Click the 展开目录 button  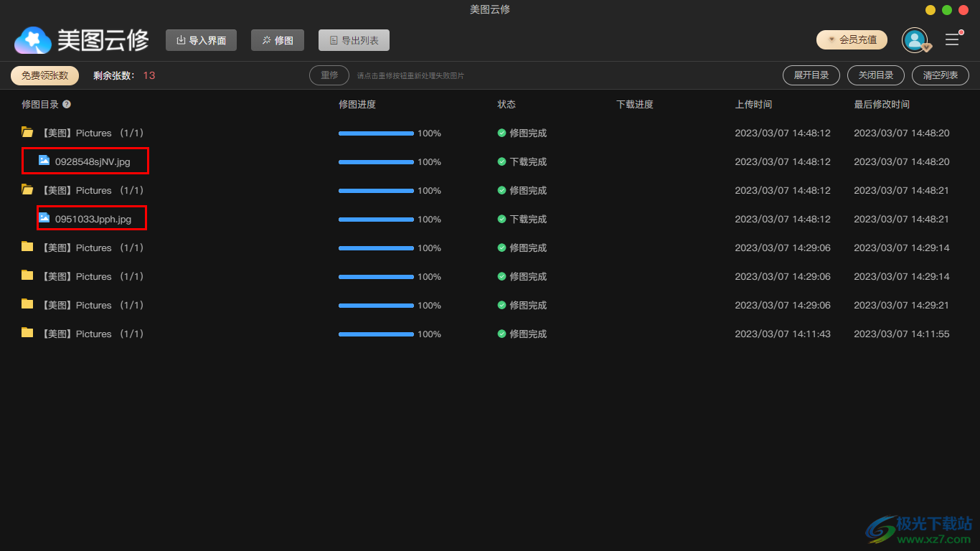pyautogui.click(x=811, y=75)
